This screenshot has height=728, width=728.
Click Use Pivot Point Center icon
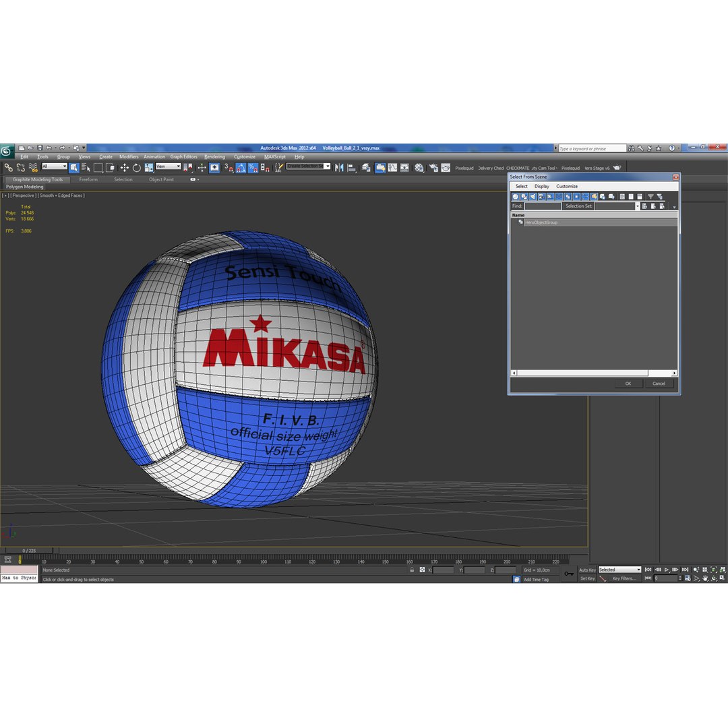187,168
